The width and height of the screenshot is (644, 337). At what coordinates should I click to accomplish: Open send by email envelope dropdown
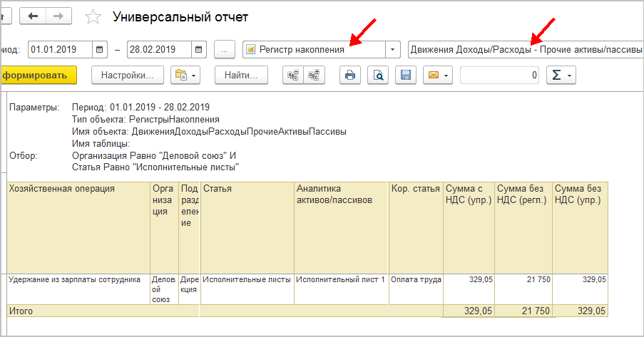pyautogui.click(x=438, y=75)
